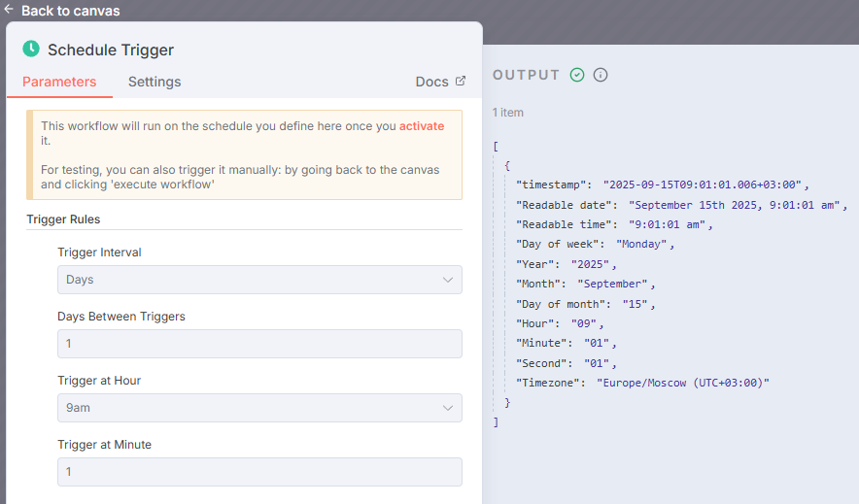Screen dimensions: 859x504
Task: Click the Trigger at Minute input field
Action: [x=258, y=472]
